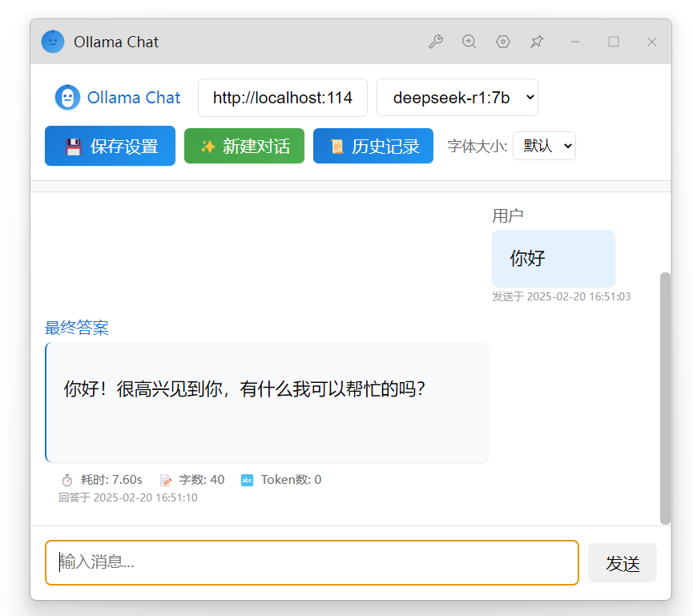Click the chat vertical scrollbar thumb
693x616 pixels.
click(665, 399)
